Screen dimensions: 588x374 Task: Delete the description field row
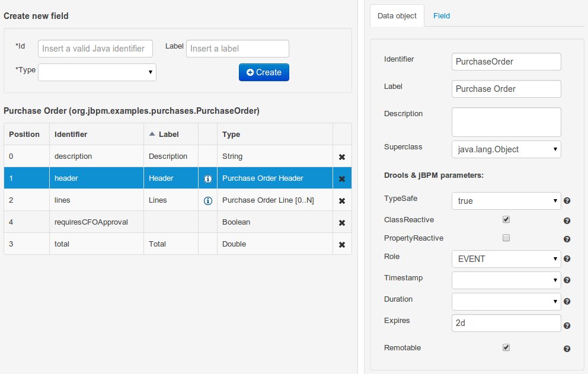pyautogui.click(x=342, y=157)
